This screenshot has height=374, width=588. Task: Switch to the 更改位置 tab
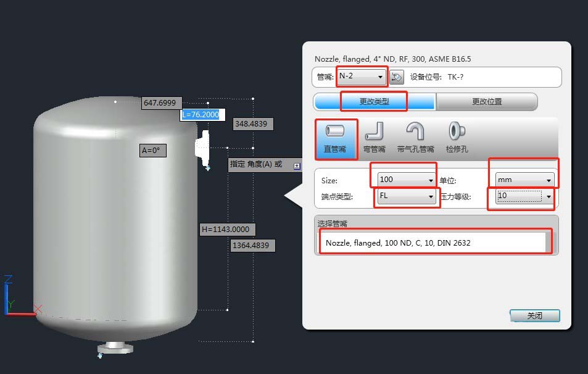[x=487, y=102]
